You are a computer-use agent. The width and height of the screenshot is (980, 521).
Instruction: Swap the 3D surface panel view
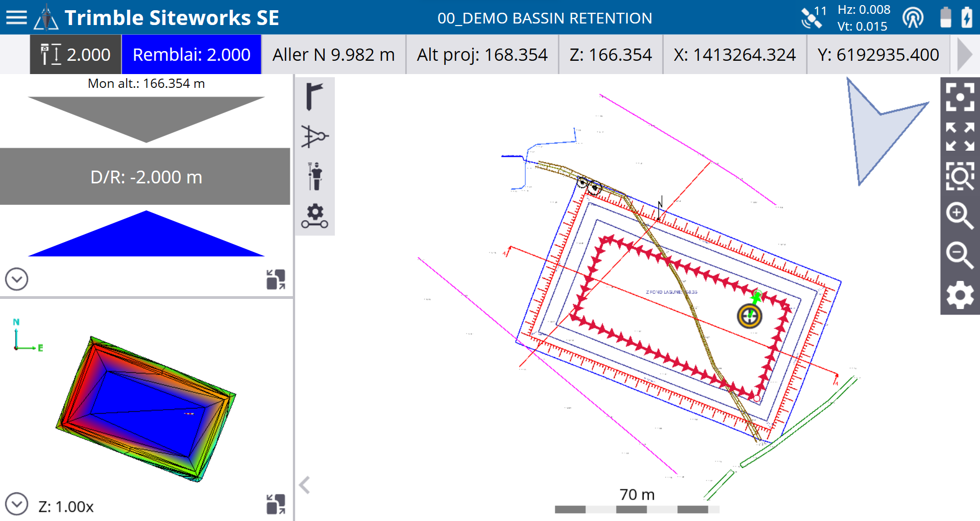[x=276, y=504]
